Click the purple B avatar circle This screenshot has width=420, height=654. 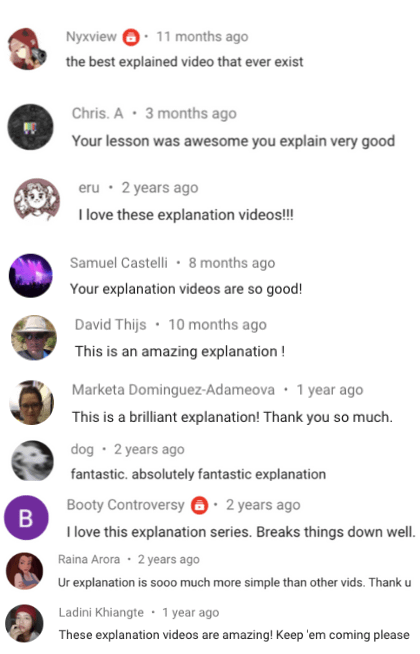[26, 518]
